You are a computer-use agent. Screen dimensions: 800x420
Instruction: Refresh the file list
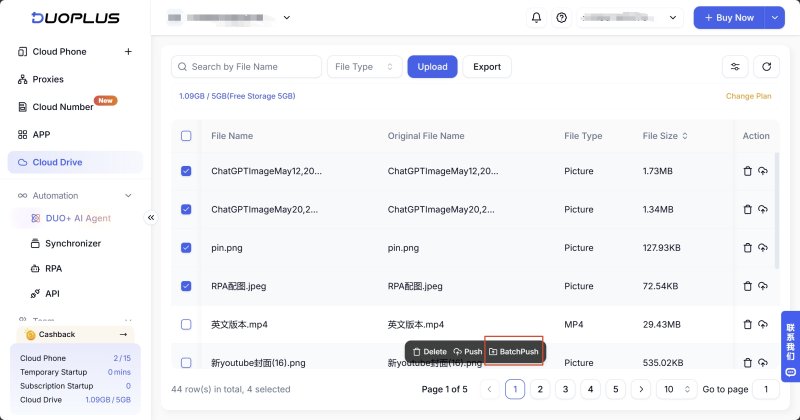click(766, 67)
